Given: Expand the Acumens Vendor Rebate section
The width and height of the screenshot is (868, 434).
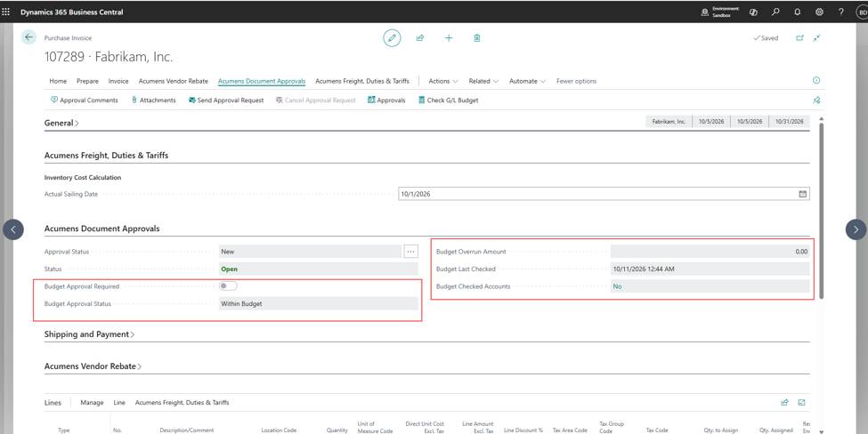Looking at the screenshot, I should click(x=93, y=366).
